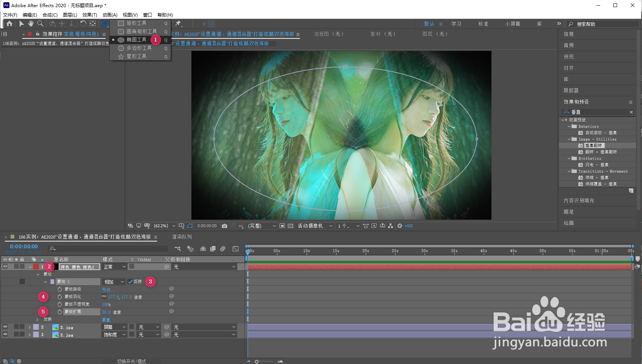
Task: Click the blue Ellipse shape tool button
Action: tap(104, 24)
